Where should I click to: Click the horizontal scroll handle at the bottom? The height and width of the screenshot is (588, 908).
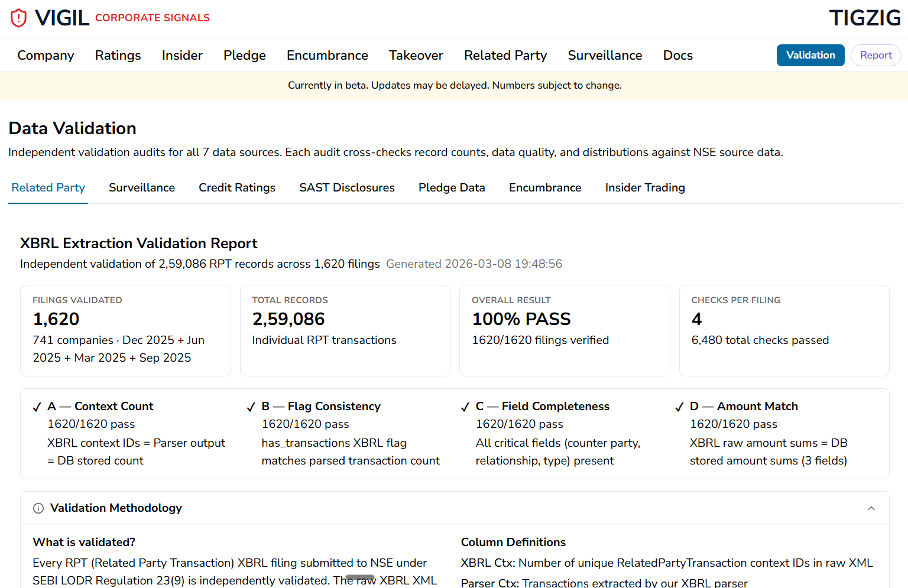point(360,577)
